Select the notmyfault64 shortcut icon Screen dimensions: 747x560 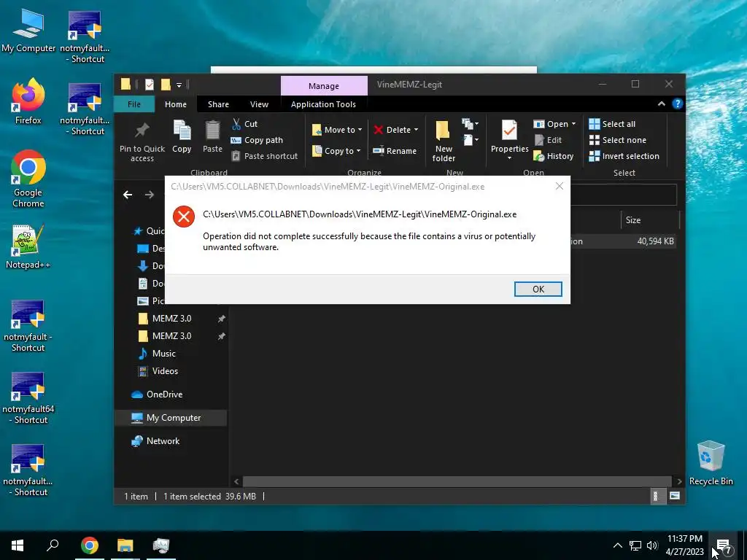pyautogui.click(x=28, y=397)
